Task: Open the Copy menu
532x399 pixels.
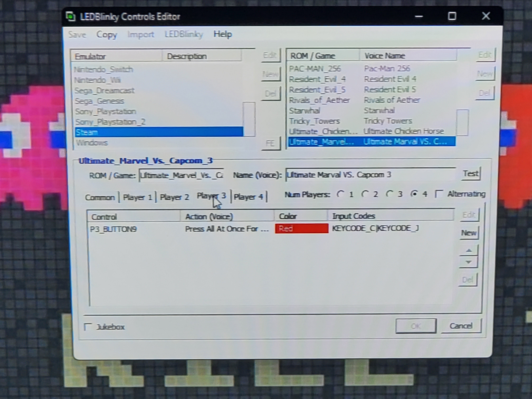Action: click(x=106, y=35)
